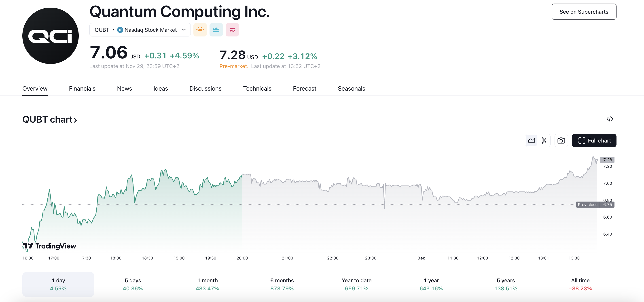The width and height of the screenshot is (644, 302).
Task: Click the Nasdaq Stock Market label
Action: 150,30
